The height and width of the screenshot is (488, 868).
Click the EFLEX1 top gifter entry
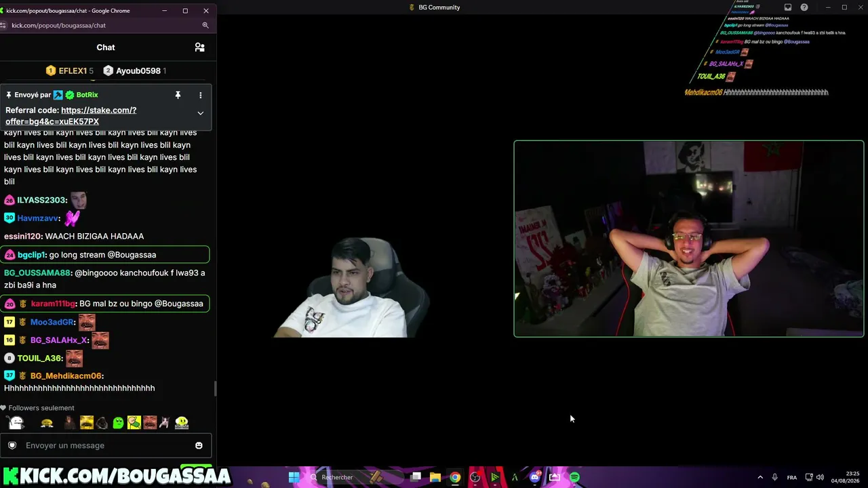[69, 70]
